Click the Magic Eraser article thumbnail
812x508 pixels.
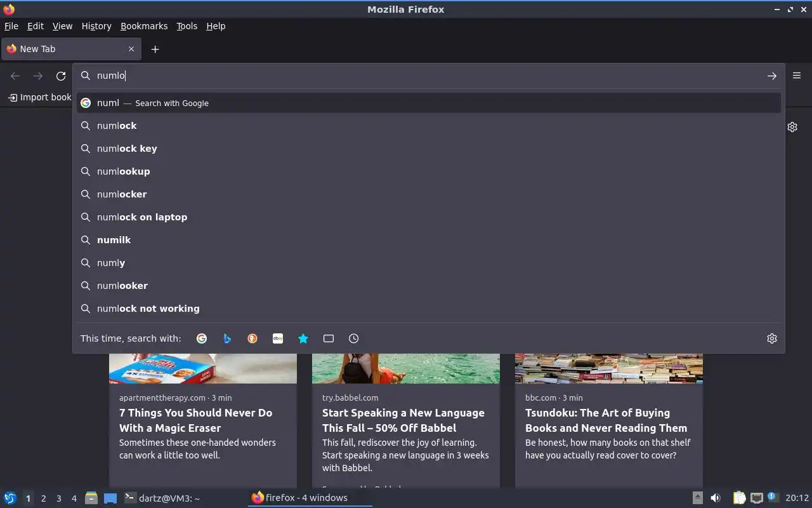click(203, 368)
